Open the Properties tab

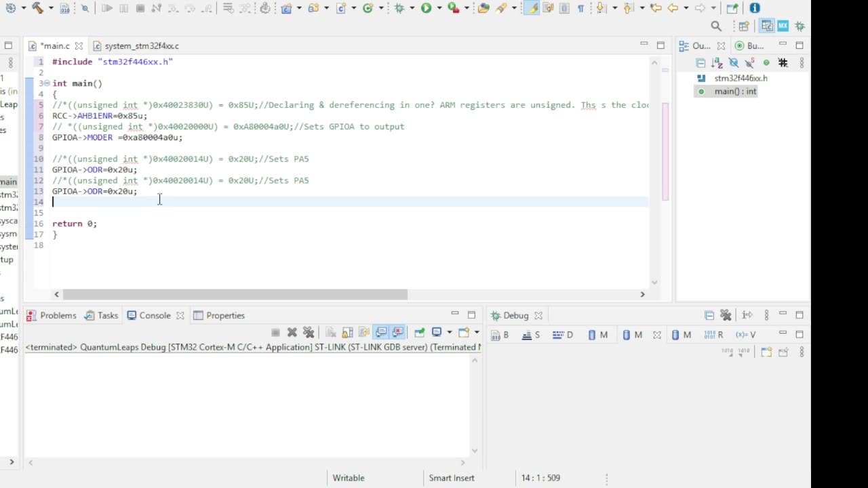(218, 316)
